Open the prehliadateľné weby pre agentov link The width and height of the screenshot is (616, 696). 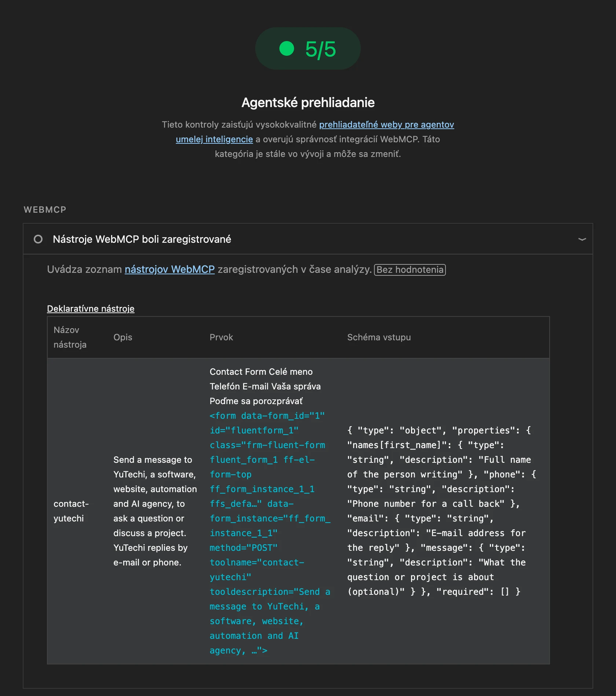tap(386, 125)
